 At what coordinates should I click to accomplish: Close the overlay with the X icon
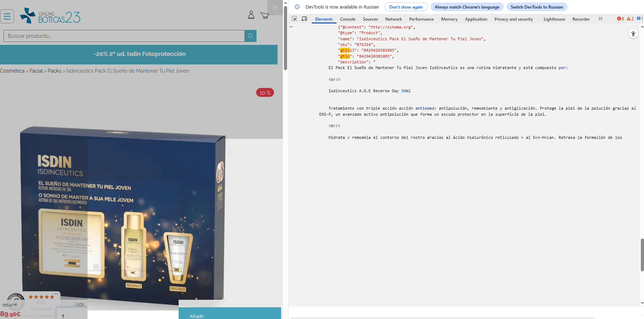tap(275, 7)
